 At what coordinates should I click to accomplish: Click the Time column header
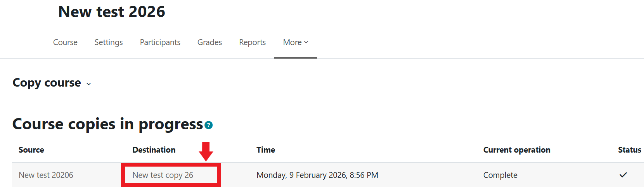[266, 150]
